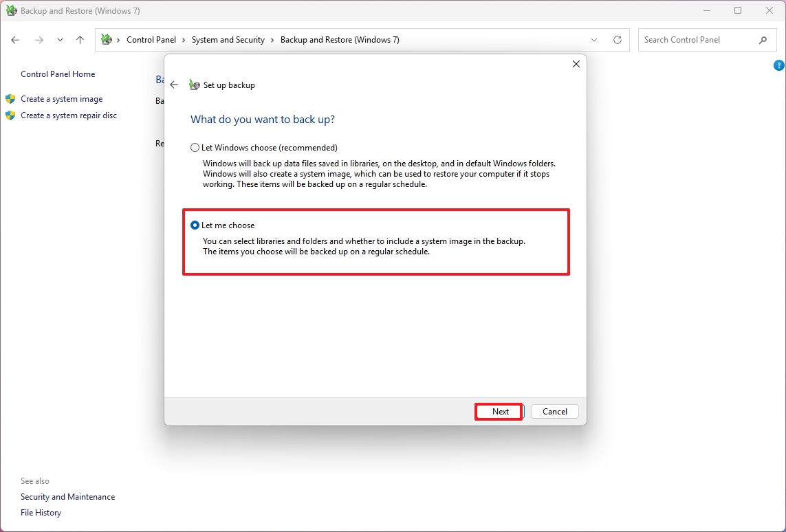Select the Let me choose radio button
Image resolution: width=786 pixels, height=532 pixels.
point(223,225)
